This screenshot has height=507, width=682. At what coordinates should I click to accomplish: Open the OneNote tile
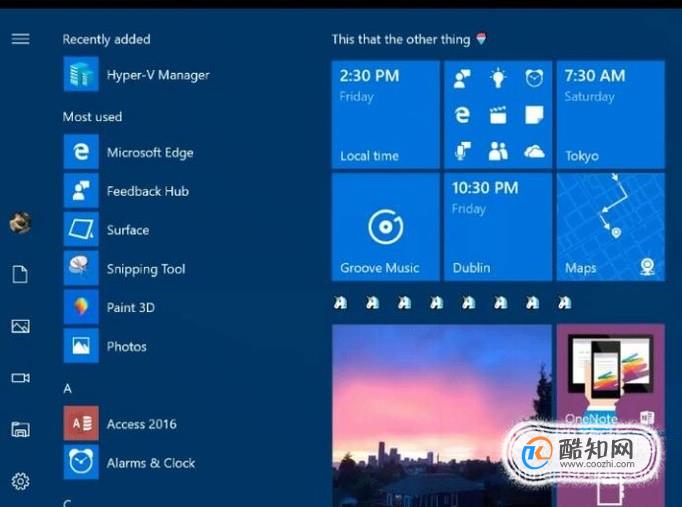[611, 415]
